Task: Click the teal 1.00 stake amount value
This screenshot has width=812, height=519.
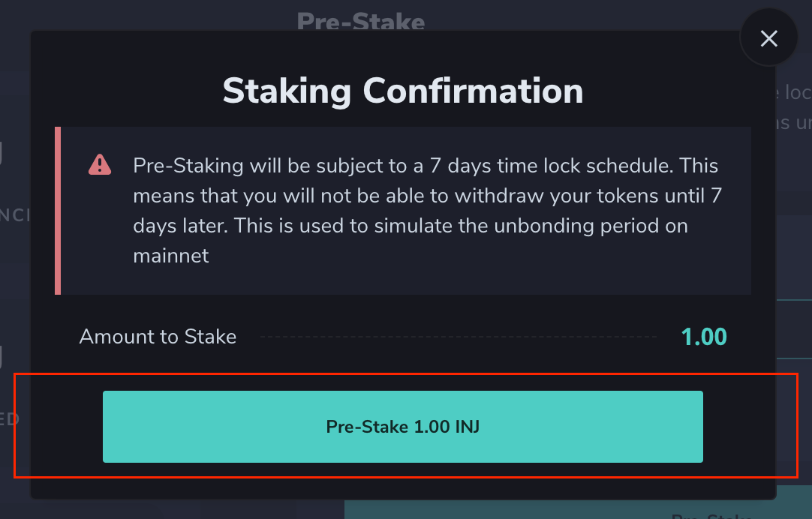Action: tap(704, 337)
